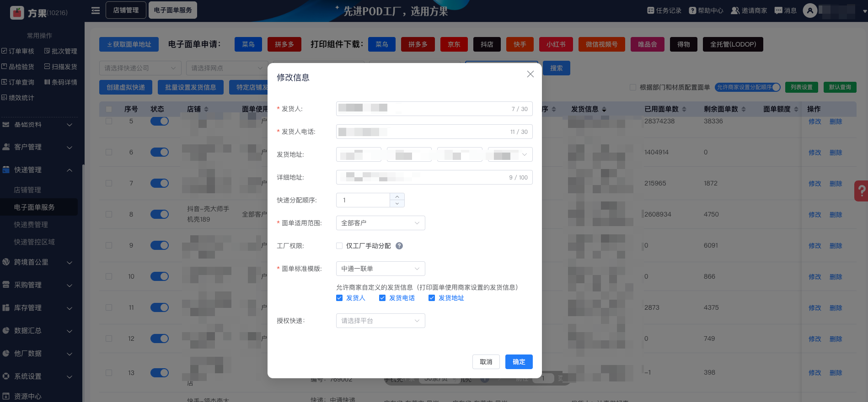Uncheck the 发货人 checkbox
This screenshot has width=868, height=402.
[339, 298]
